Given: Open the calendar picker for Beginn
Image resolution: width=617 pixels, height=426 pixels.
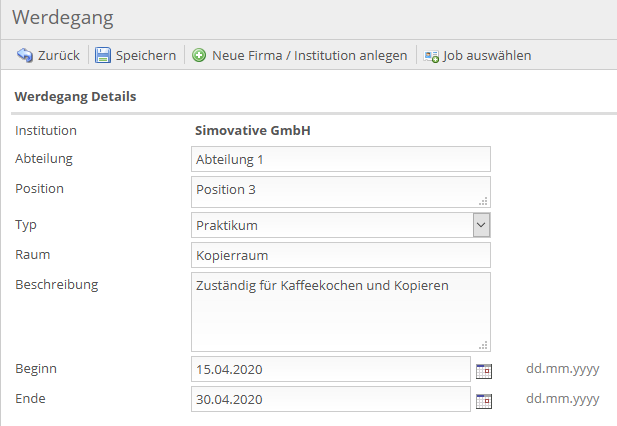Looking at the screenshot, I should tap(484, 371).
